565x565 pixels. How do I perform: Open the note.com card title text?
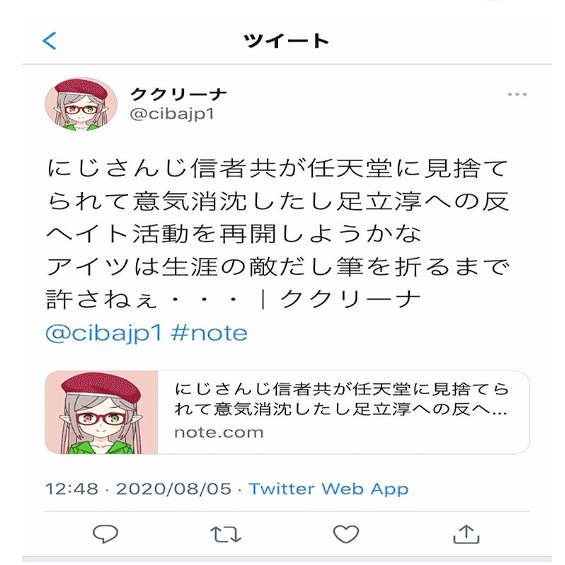pos(341,399)
